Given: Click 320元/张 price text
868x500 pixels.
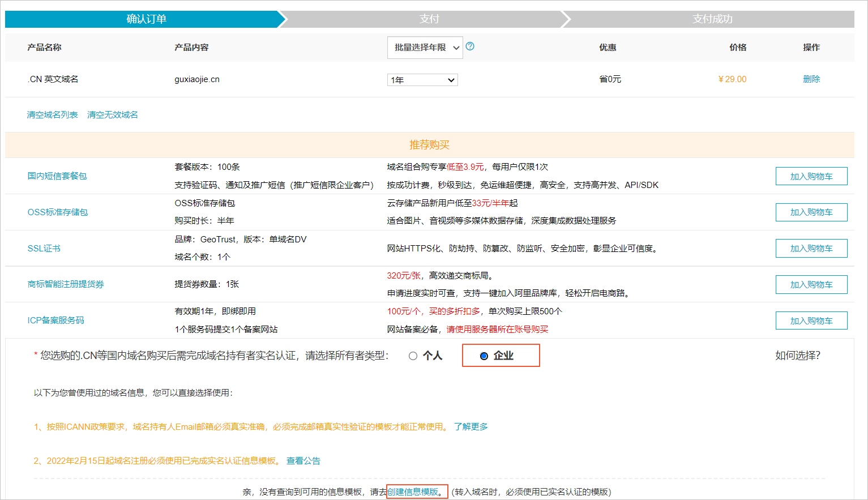Looking at the screenshot, I should pos(404,276).
